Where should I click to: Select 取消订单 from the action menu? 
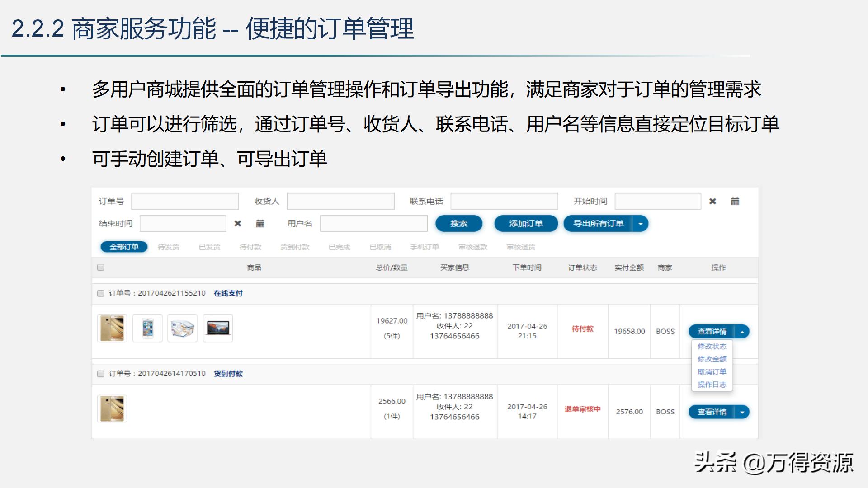(712, 372)
